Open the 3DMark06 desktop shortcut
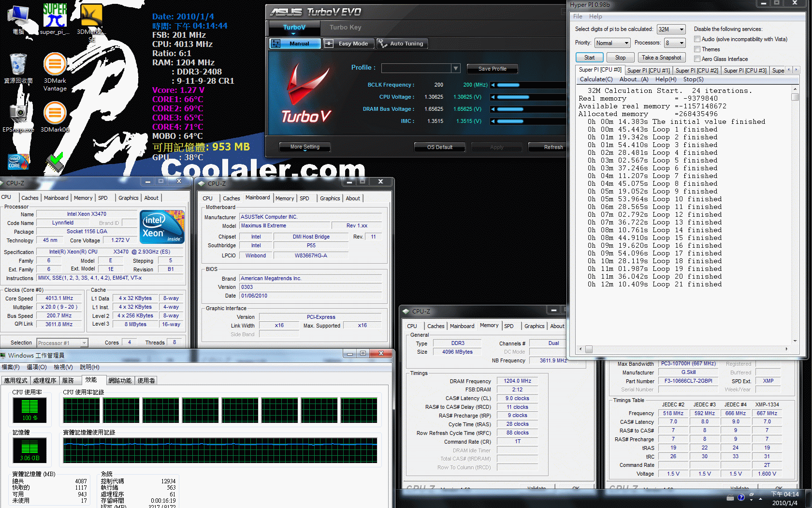812x508 pixels. pos(55,117)
